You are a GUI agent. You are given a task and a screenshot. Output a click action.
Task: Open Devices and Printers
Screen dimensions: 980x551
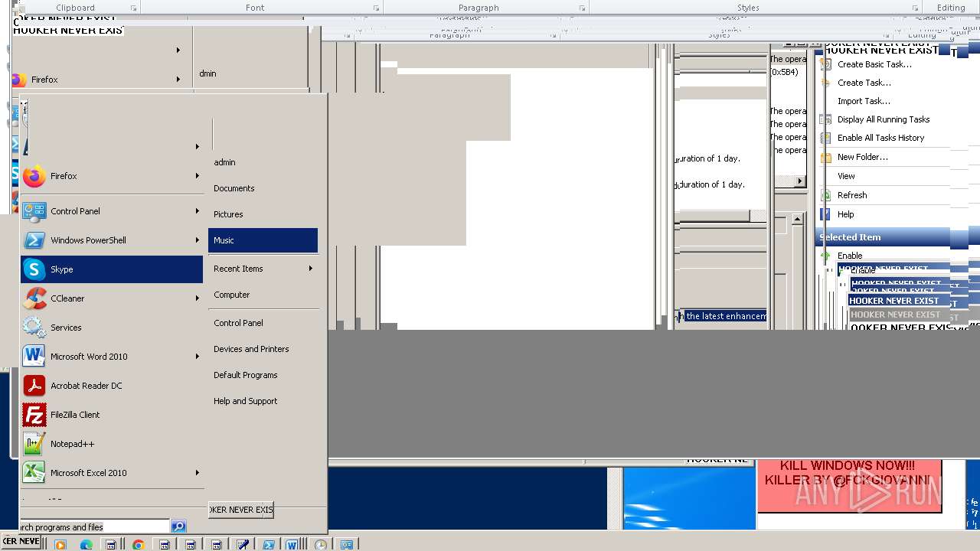pos(251,349)
